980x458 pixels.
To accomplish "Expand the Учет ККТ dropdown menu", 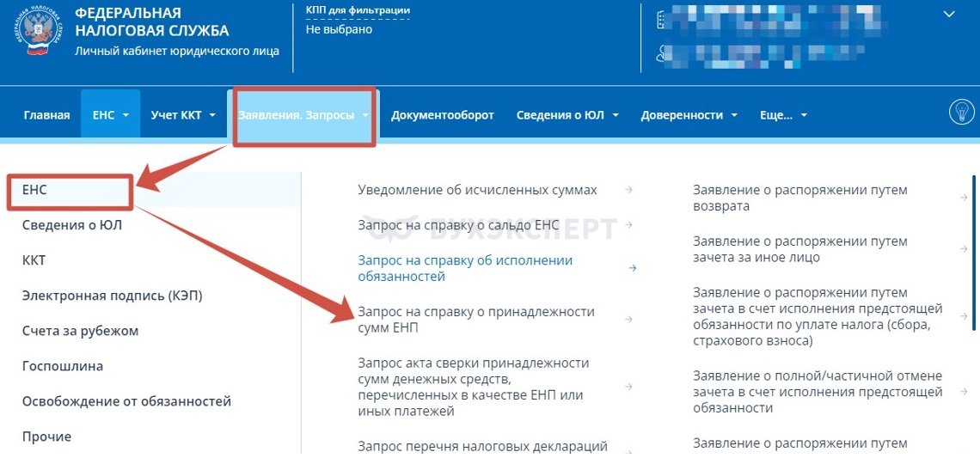I will [183, 115].
